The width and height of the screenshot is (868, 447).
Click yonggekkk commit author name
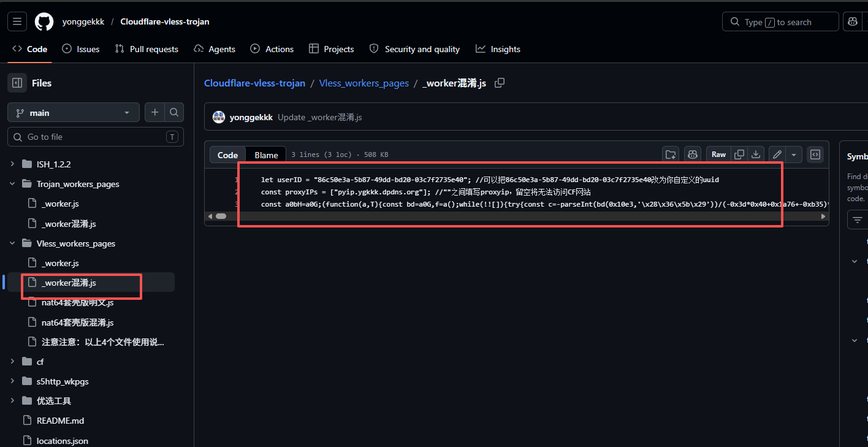click(x=251, y=117)
